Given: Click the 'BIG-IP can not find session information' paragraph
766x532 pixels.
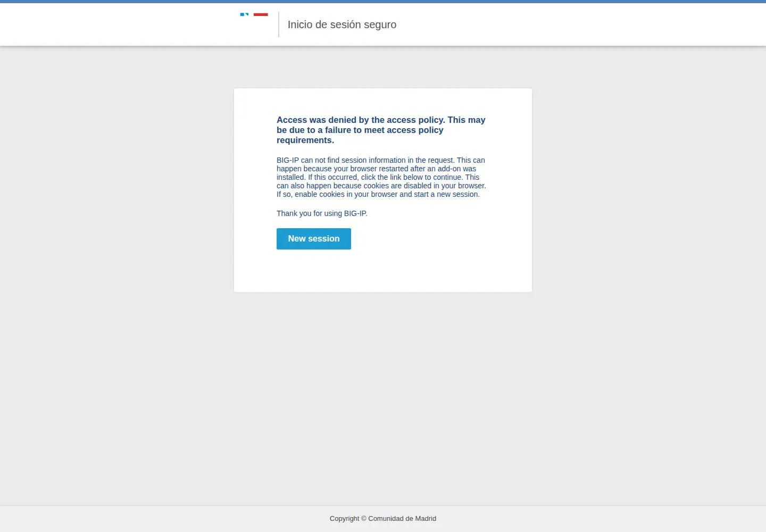Looking at the screenshot, I should tap(381, 177).
